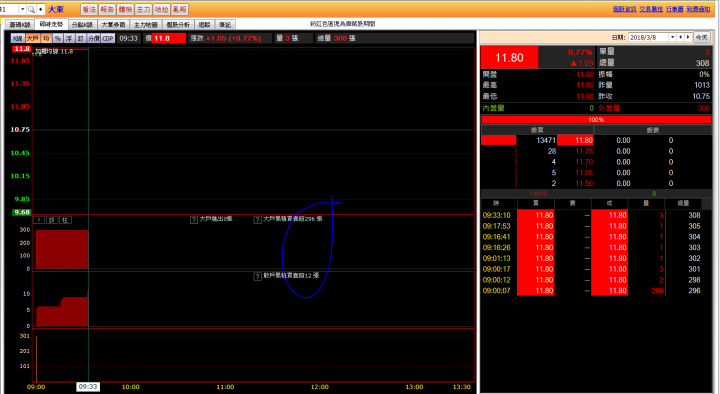This screenshot has height=394, width=720.
Task: Click the large 11.80 price box
Action: pos(509,57)
